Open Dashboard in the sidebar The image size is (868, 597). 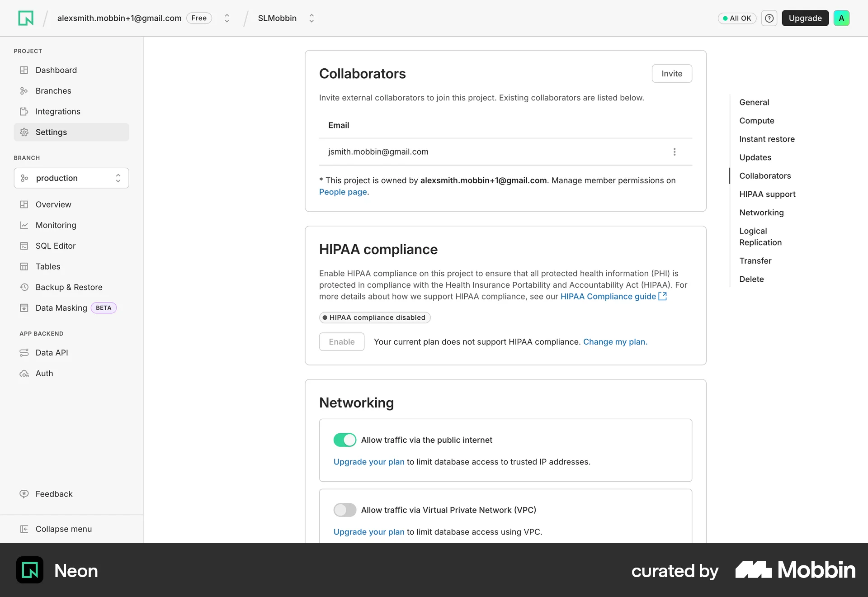coord(71,70)
